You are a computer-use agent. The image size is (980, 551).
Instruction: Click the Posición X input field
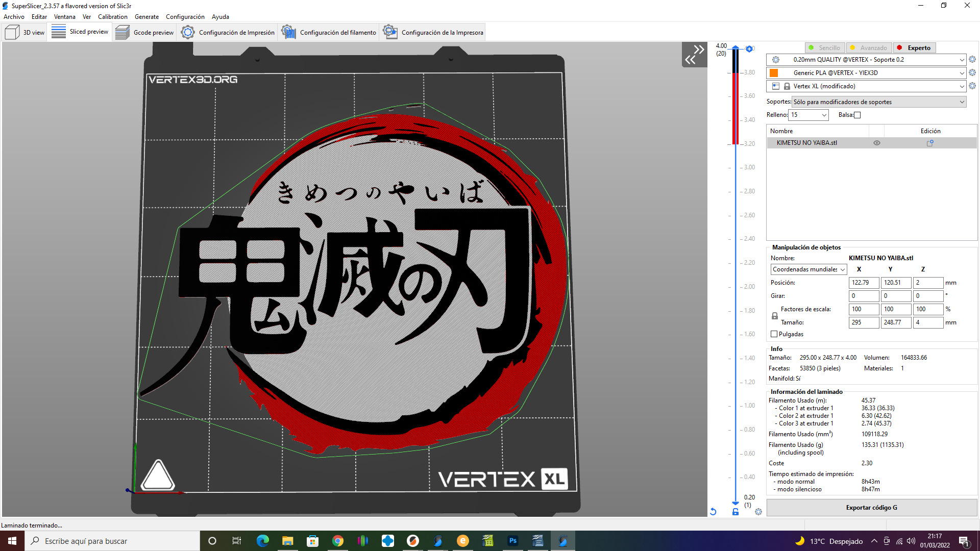pyautogui.click(x=864, y=282)
